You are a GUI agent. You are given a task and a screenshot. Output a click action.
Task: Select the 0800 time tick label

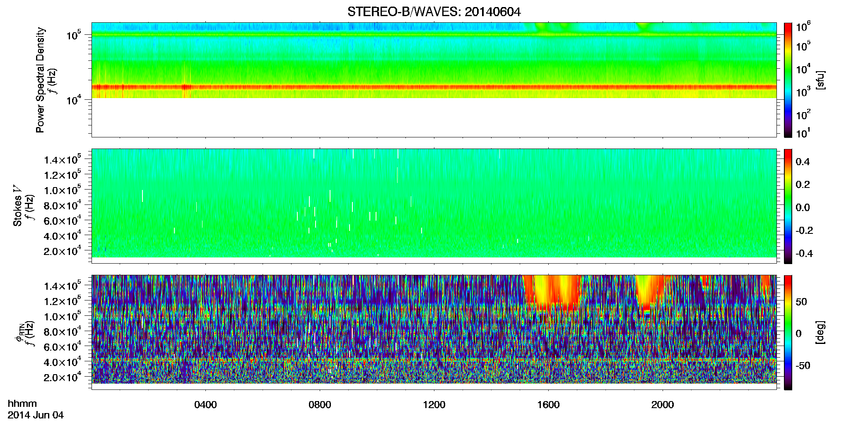320,405
